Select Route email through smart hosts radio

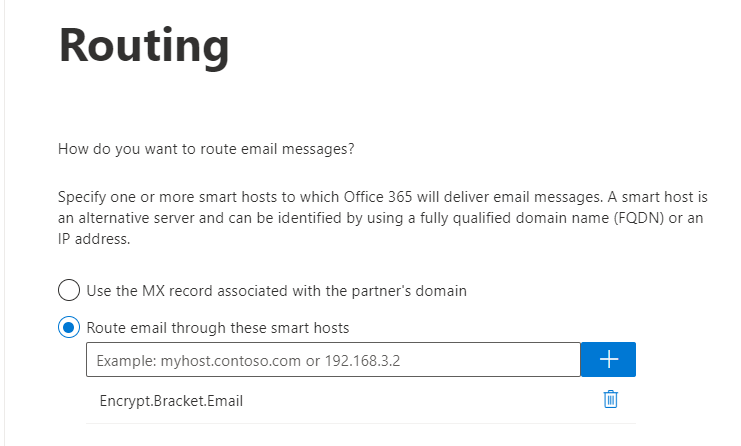(69, 327)
